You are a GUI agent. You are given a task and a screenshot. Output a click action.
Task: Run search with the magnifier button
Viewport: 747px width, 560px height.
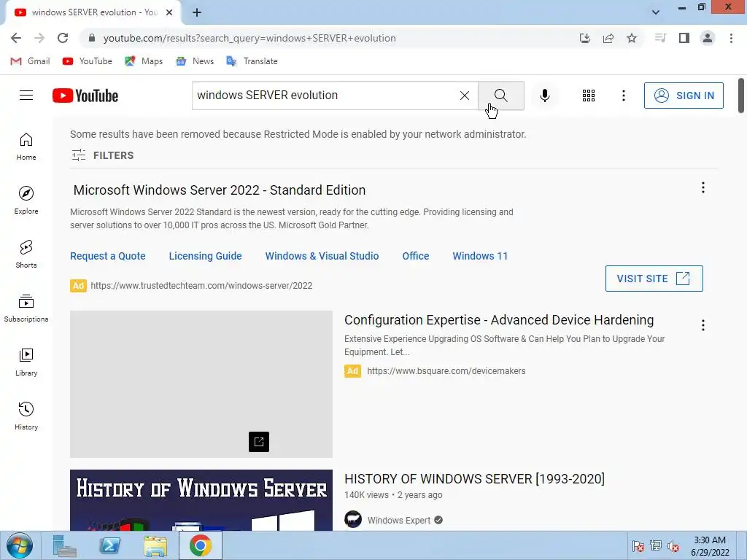pos(501,96)
